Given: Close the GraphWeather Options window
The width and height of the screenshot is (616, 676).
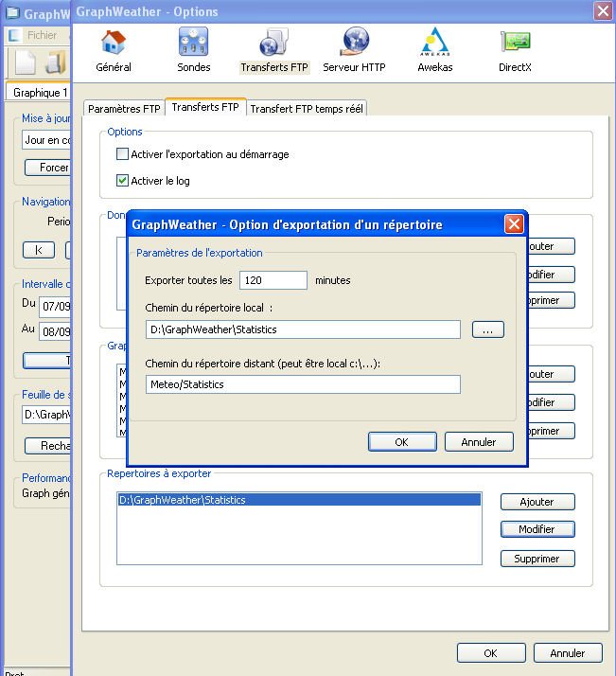Looking at the screenshot, I should click(x=603, y=11).
